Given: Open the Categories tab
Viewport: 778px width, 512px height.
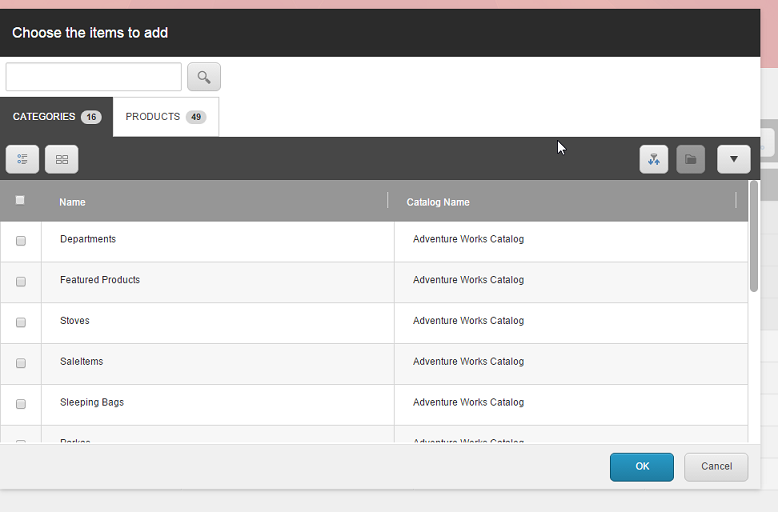Looking at the screenshot, I should click(x=56, y=117).
